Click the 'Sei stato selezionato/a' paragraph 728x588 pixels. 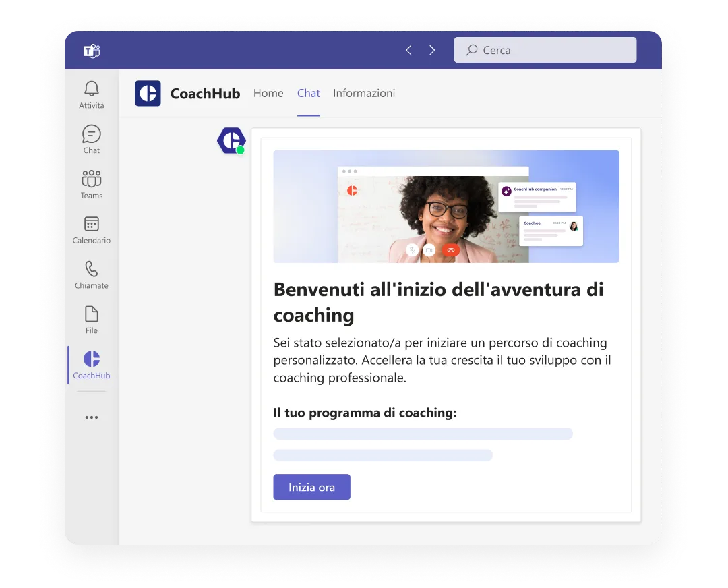click(442, 360)
